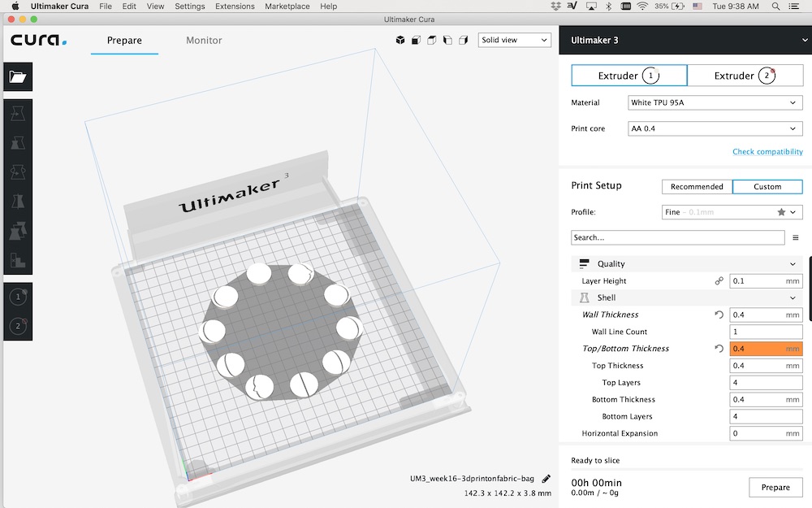Select the Extruder 2 tab
812x508 pixels.
point(745,76)
